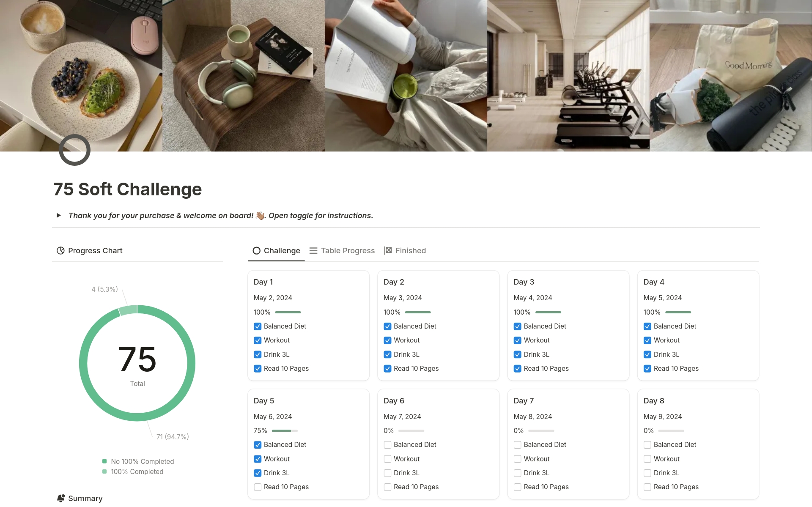Click the Summary people icon

60,498
